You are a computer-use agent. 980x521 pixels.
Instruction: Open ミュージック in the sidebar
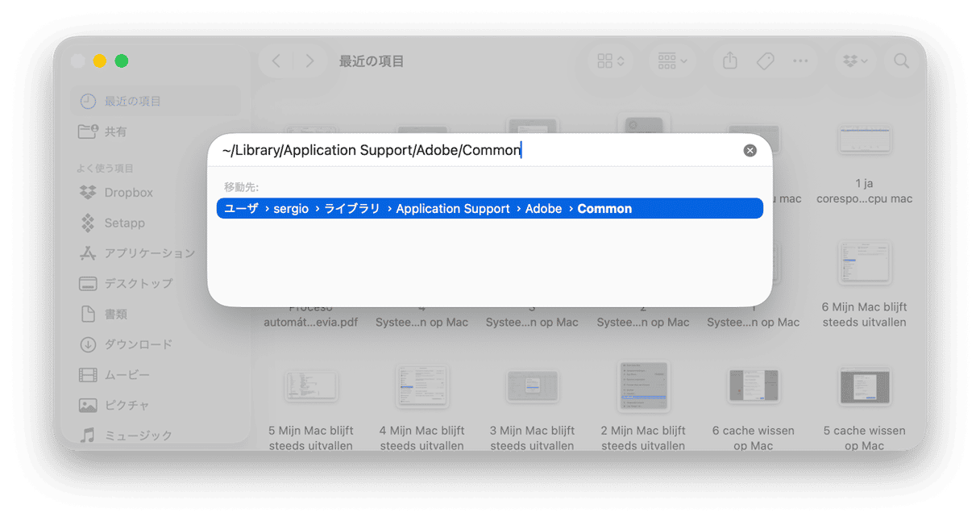point(155,436)
